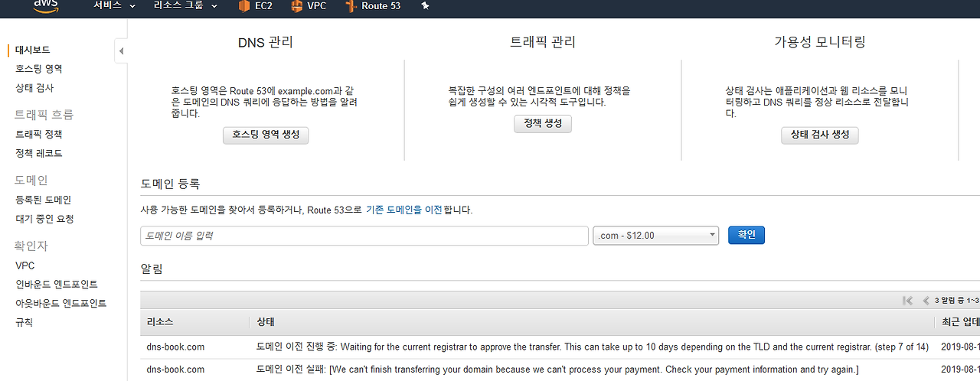The image size is (980, 381).
Task: Select 대시보드 in the sidebar
Action: [x=33, y=50]
